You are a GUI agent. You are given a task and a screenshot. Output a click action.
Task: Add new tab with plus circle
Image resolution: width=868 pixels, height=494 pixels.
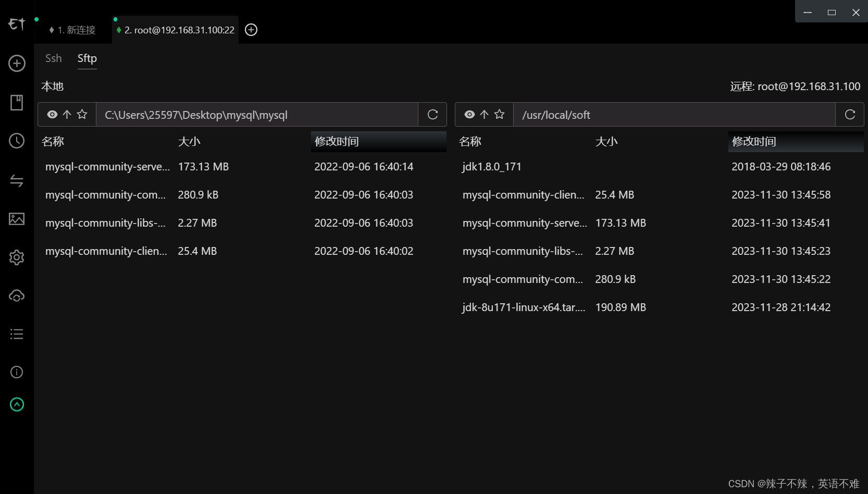(251, 30)
